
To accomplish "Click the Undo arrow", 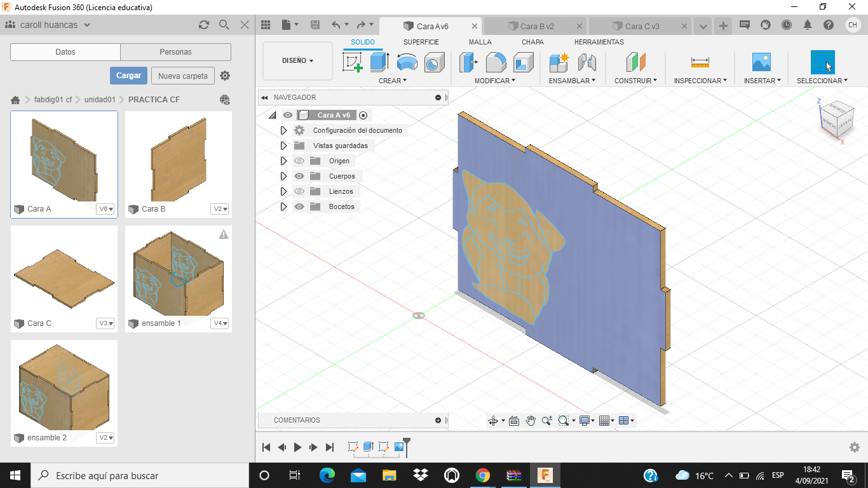I will [336, 25].
